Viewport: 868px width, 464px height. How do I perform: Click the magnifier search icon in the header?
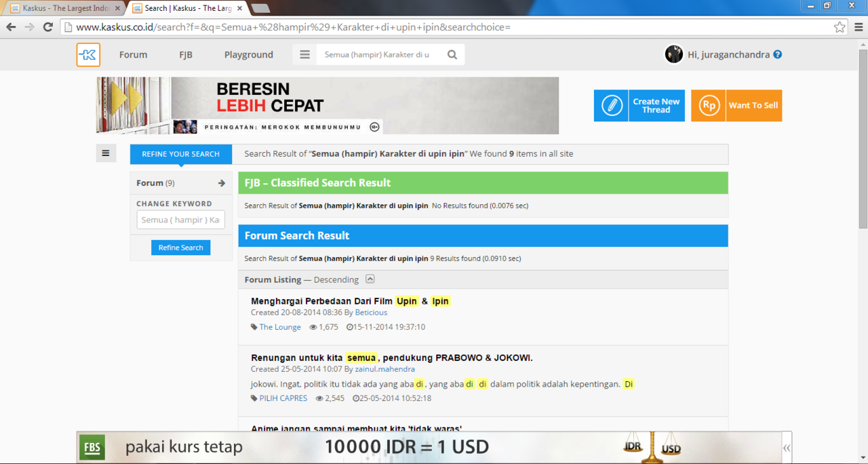[452, 55]
